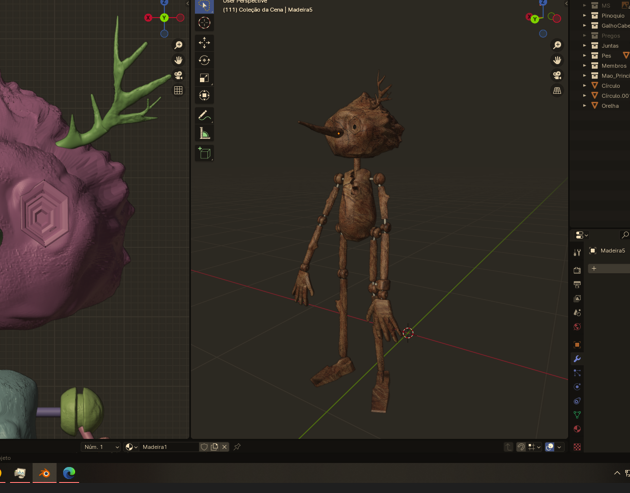Image resolution: width=630 pixels, height=493 pixels.
Task: Click red X axis in left viewport gizmo
Action: point(148,18)
